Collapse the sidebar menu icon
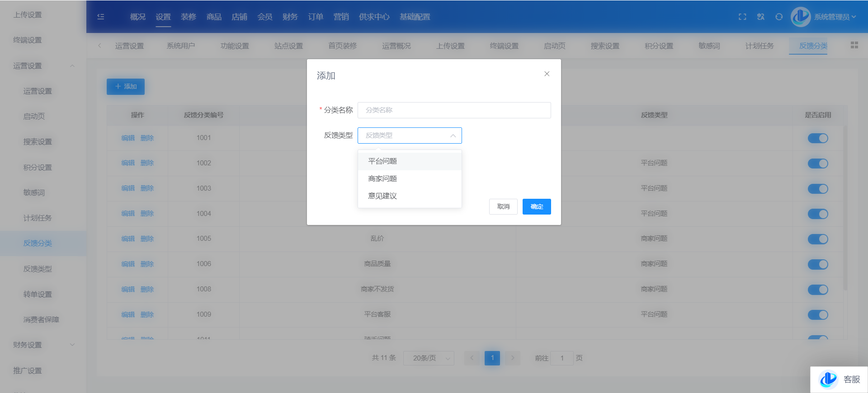Viewport: 868px width, 393px height. (x=101, y=17)
